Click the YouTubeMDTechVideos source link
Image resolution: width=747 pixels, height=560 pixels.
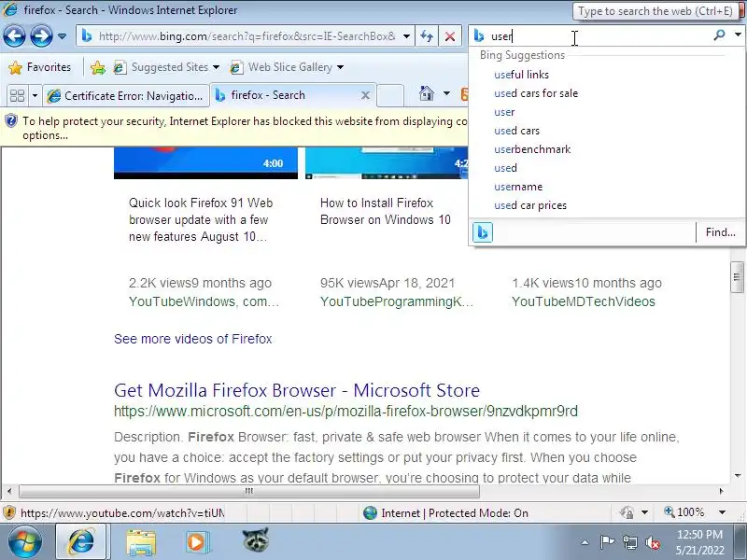[x=584, y=301]
